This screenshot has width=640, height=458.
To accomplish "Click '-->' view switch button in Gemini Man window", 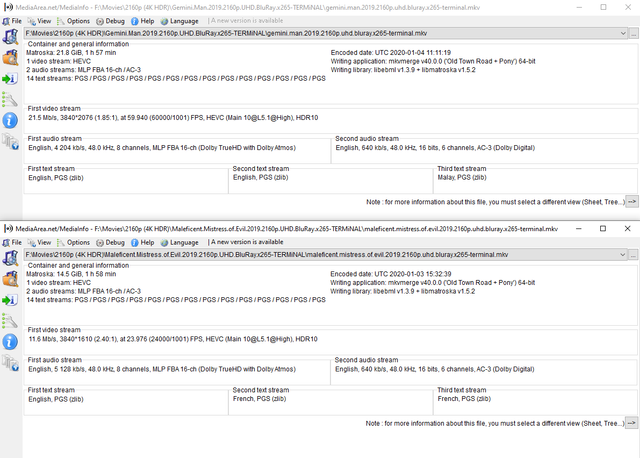I will click(632, 202).
